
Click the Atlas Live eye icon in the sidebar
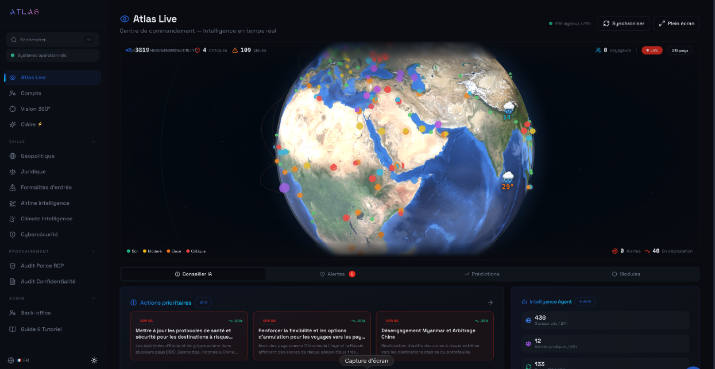13,78
